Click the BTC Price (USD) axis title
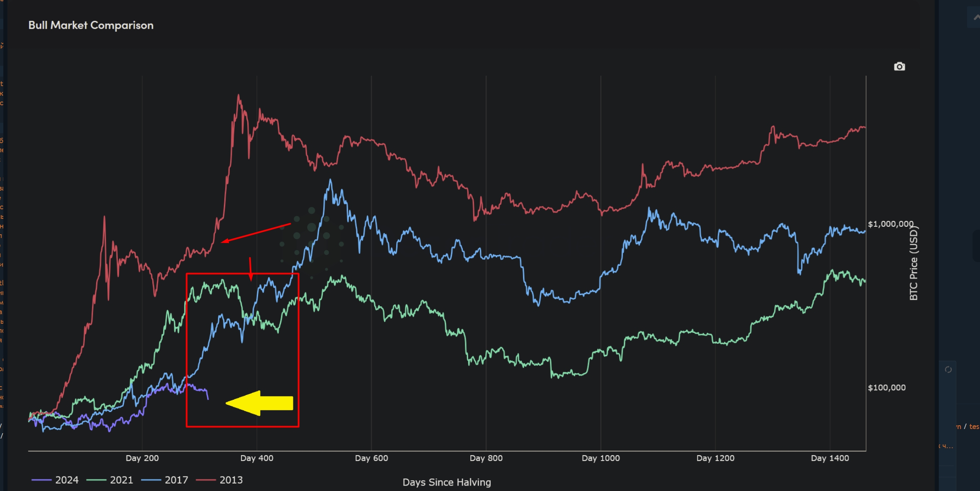The image size is (980, 491). (x=913, y=263)
